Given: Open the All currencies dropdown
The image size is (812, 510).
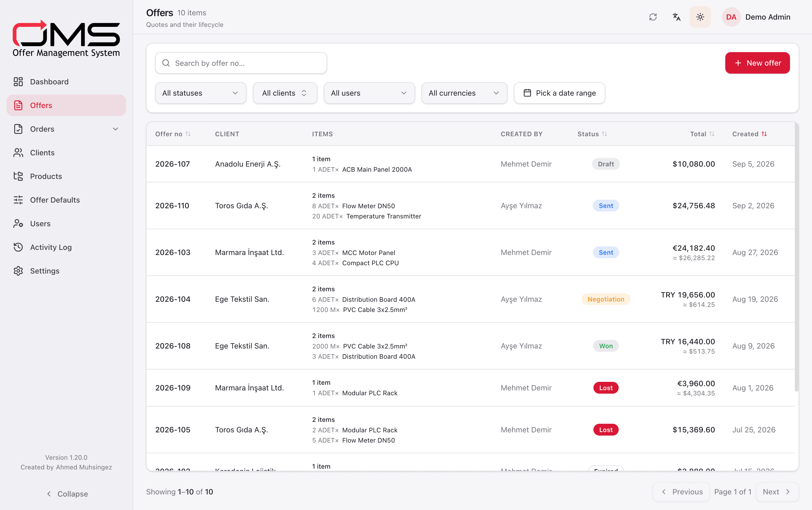Looking at the screenshot, I should pyautogui.click(x=464, y=93).
